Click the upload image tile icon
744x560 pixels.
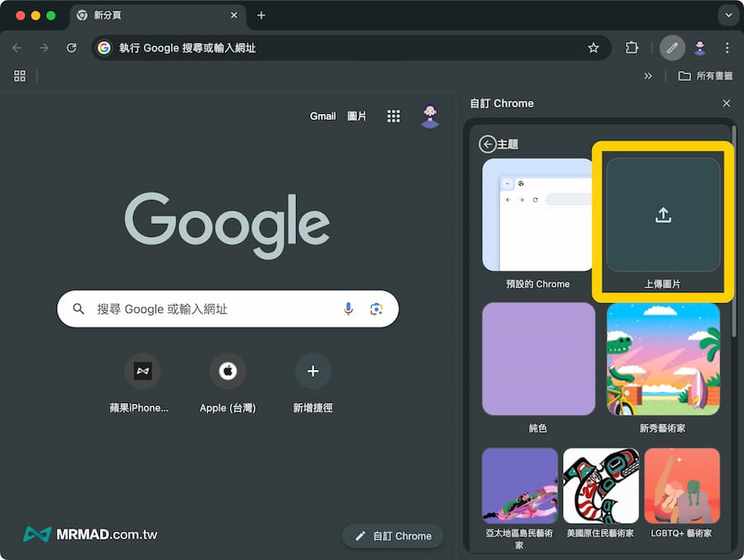coord(663,216)
